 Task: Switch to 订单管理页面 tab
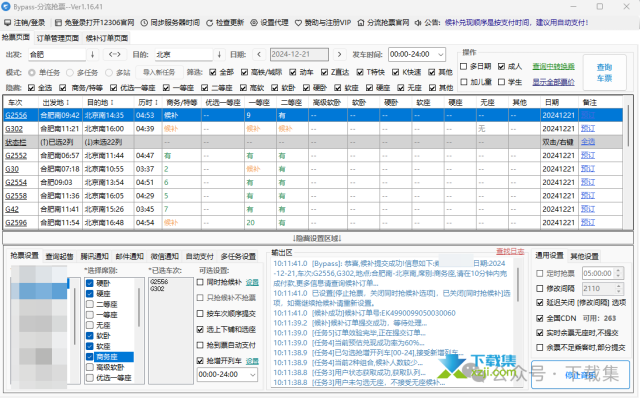pos(58,38)
